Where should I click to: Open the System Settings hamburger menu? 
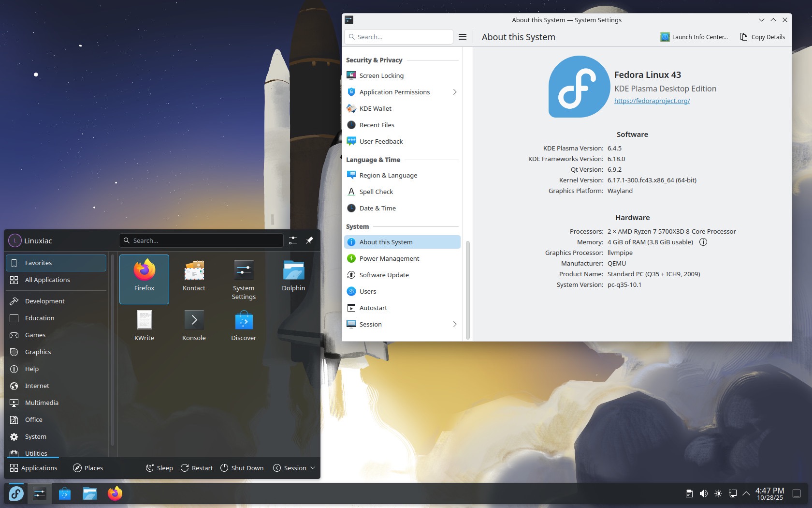[463, 36]
